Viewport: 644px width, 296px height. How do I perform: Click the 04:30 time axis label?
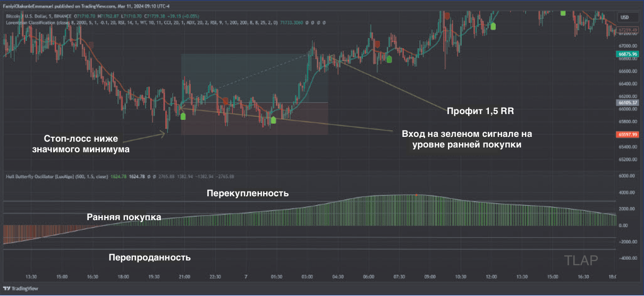pyautogui.click(x=338, y=276)
